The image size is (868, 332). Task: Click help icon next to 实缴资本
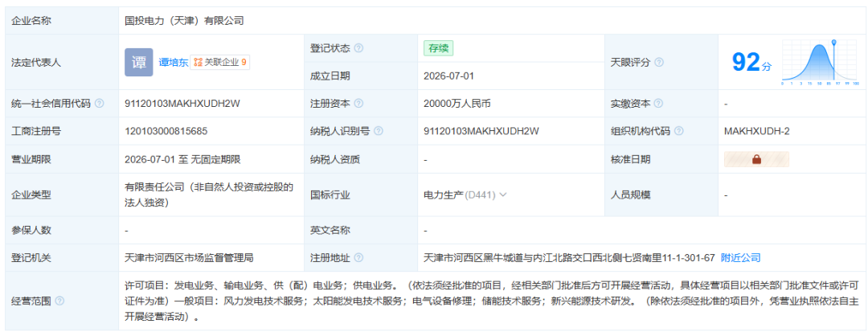pos(659,104)
